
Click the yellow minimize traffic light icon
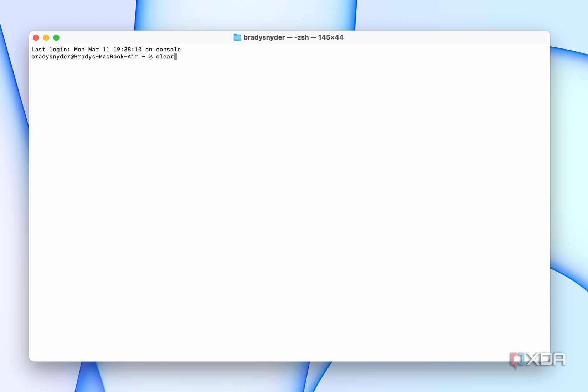pyautogui.click(x=46, y=37)
